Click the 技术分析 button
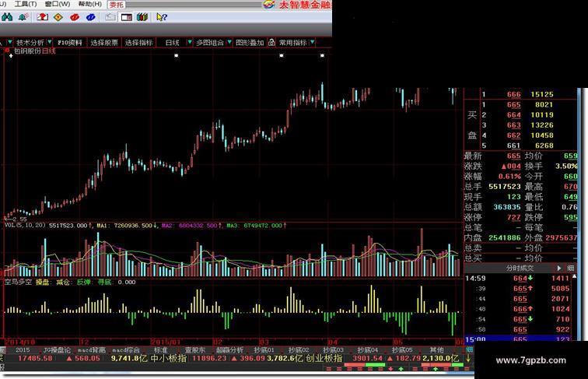Screen dimensions: 588x379 point(30,42)
